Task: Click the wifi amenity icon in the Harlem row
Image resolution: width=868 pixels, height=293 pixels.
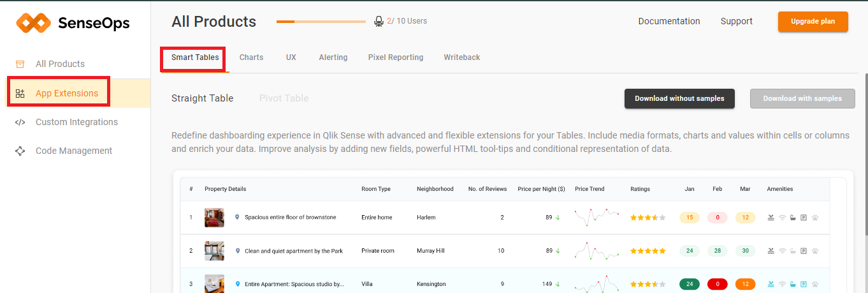Action: pos(782,218)
